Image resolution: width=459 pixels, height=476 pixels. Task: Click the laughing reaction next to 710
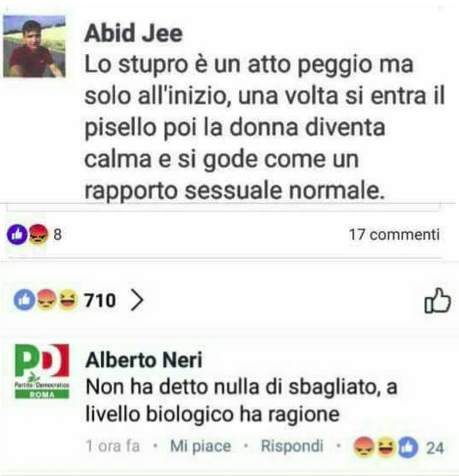click(x=67, y=299)
